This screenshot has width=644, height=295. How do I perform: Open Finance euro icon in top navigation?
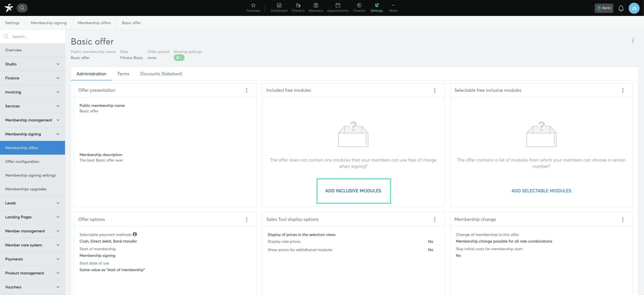click(x=359, y=8)
